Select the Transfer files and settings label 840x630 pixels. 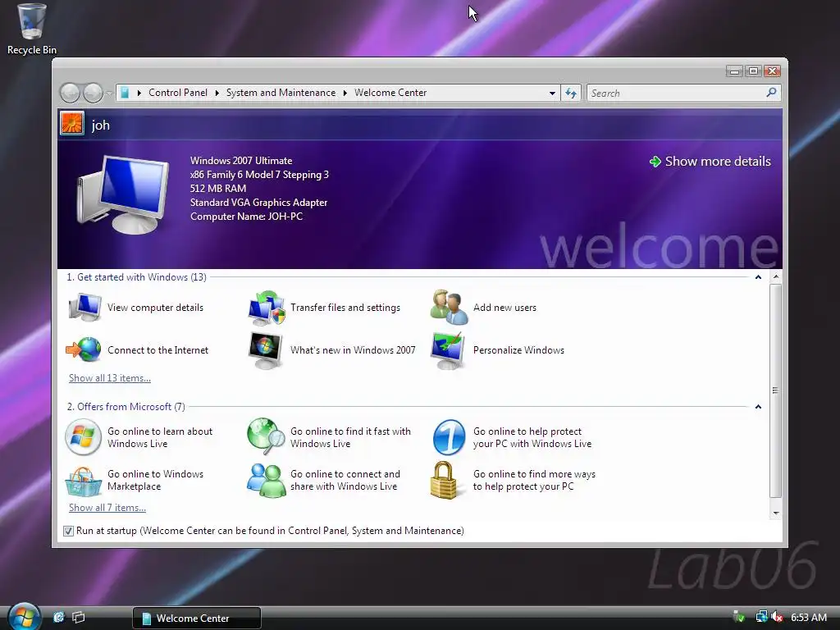(345, 308)
